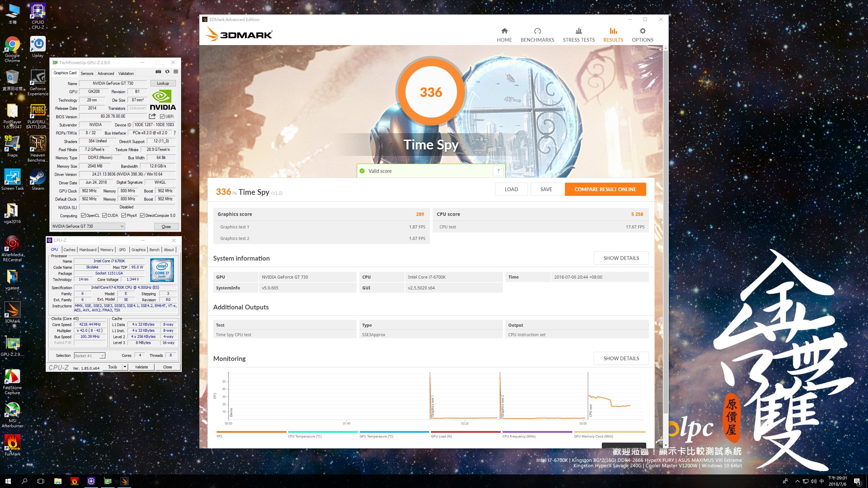868x488 pixels.
Task: Click the Windows Start button
Action: point(8,481)
